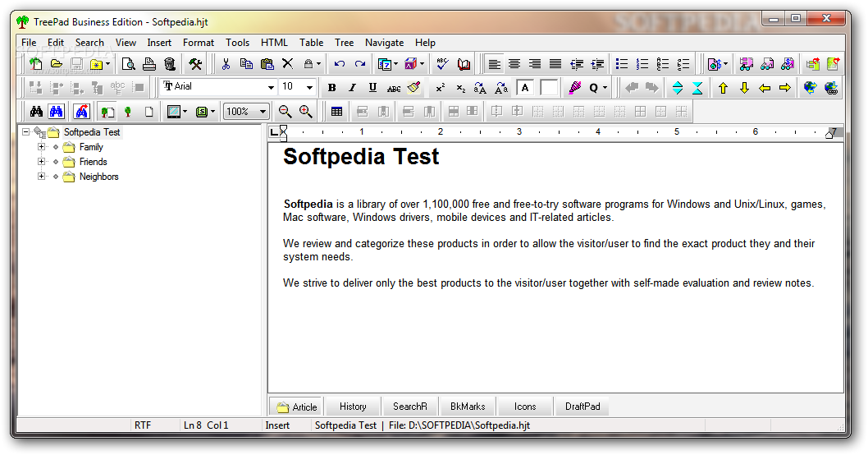Undo the last action

[340, 64]
